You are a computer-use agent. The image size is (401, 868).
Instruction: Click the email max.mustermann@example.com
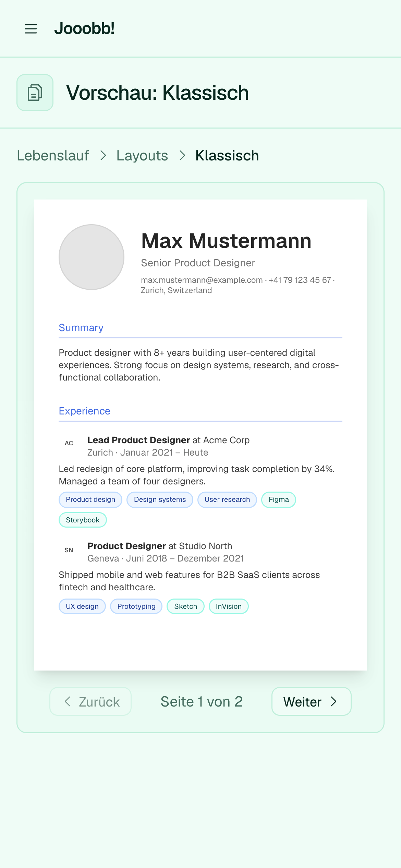202,280
